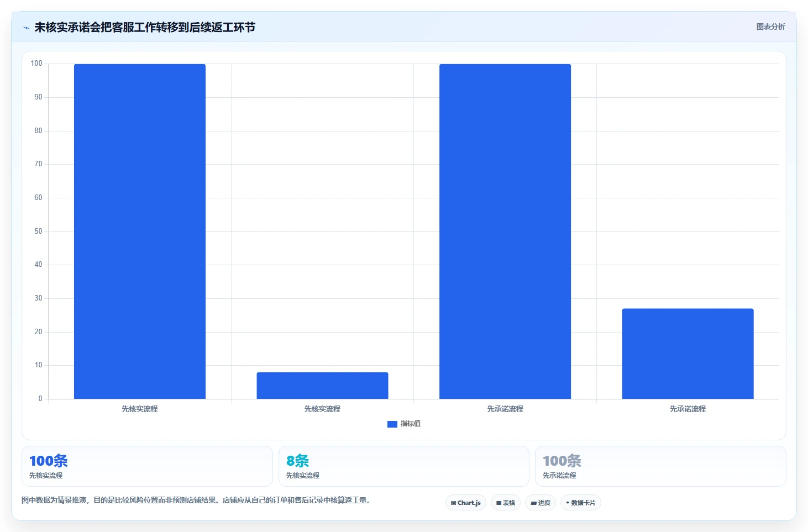Click the y-axis label 40
This screenshot has height=532, width=808.
click(x=38, y=265)
